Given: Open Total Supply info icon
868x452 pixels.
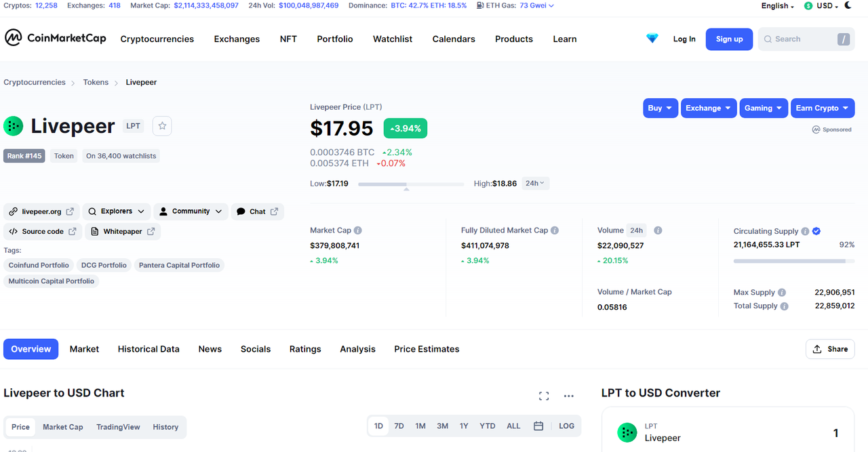Looking at the screenshot, I should coord(785,306).
